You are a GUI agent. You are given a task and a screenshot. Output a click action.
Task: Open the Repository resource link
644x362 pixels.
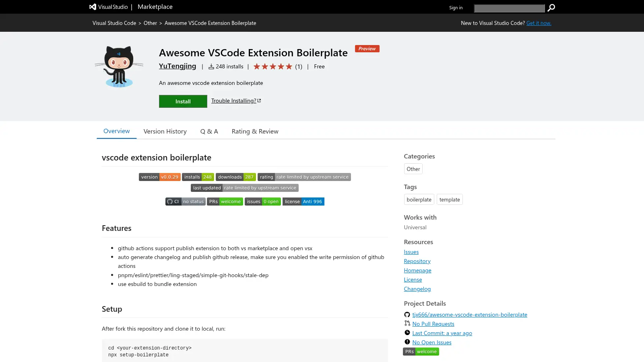click(x=417, y=261)
